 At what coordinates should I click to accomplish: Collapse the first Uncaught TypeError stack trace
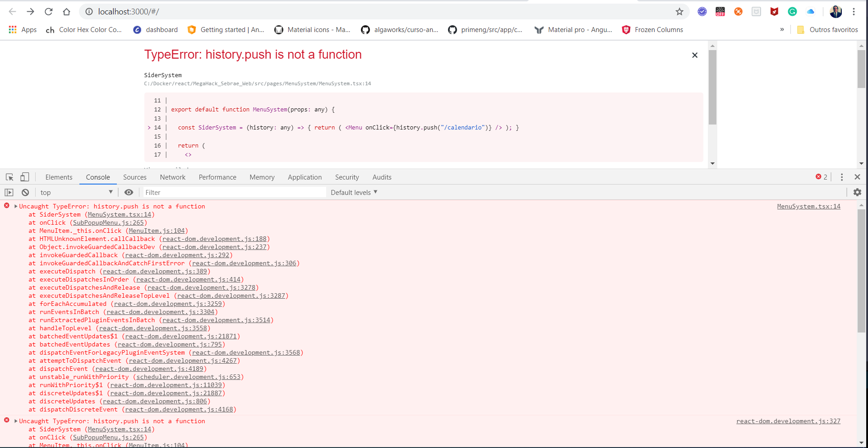(16, 206)
